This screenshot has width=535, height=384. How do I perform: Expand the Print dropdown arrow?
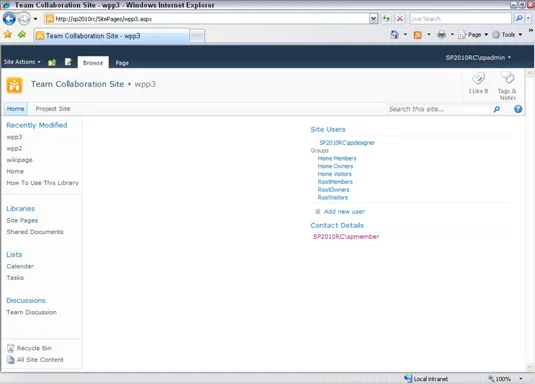pyautogui.click(x=452, y=34)
